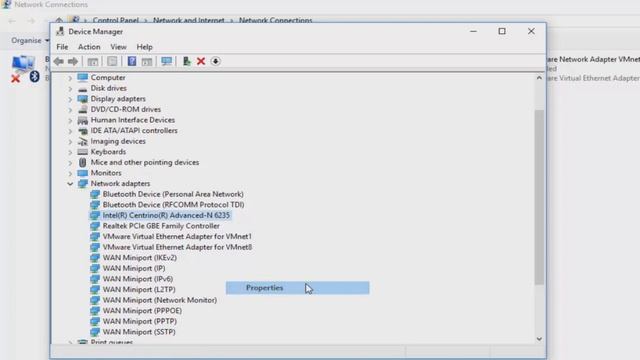Click the Realtek PCIe GBE adapter icon

click(95, 226)
